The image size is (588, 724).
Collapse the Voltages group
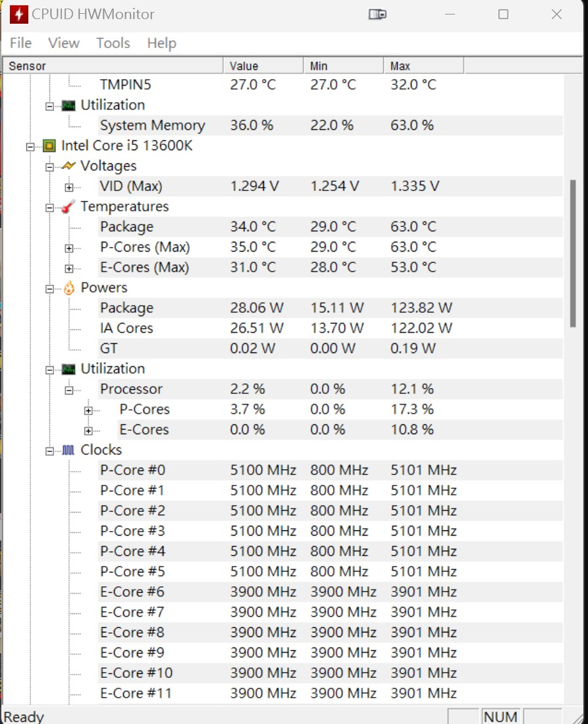coord(49,167)
